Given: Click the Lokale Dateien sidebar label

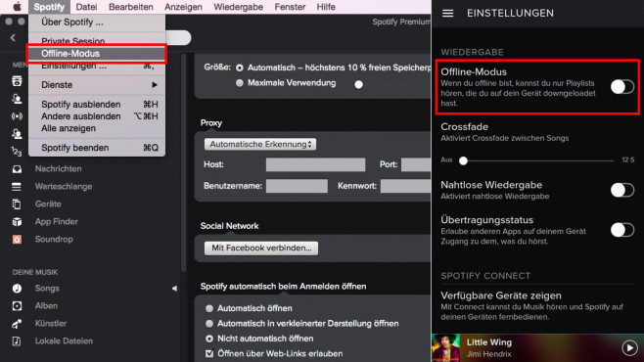Looking at the screenshot, I should point(64,341).
